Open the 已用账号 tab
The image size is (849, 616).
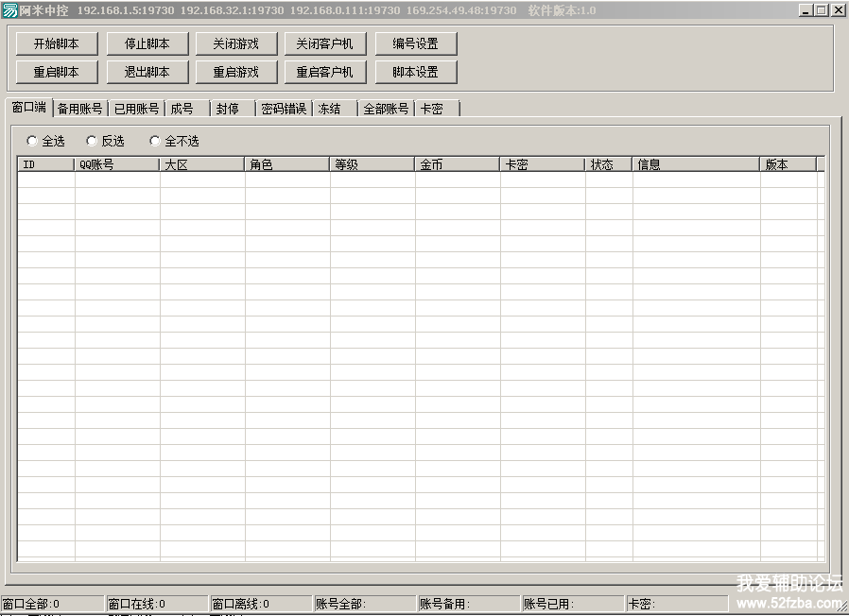point(136,110)
